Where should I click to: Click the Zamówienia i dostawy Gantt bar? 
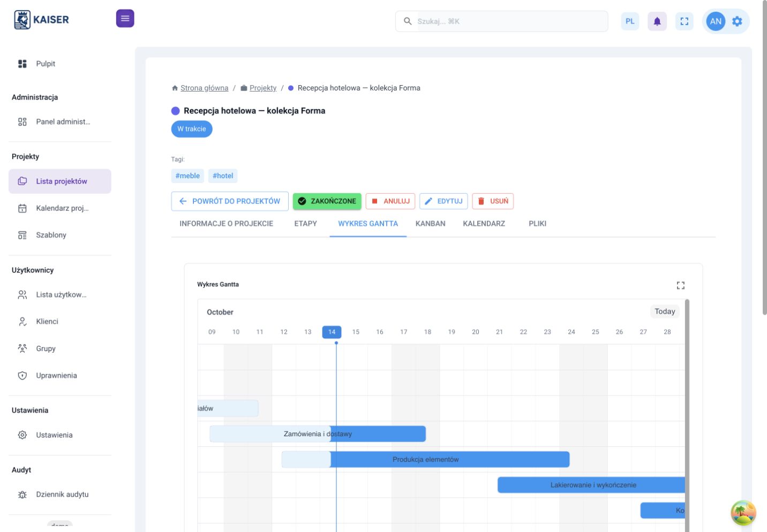(x=318, y=434)
